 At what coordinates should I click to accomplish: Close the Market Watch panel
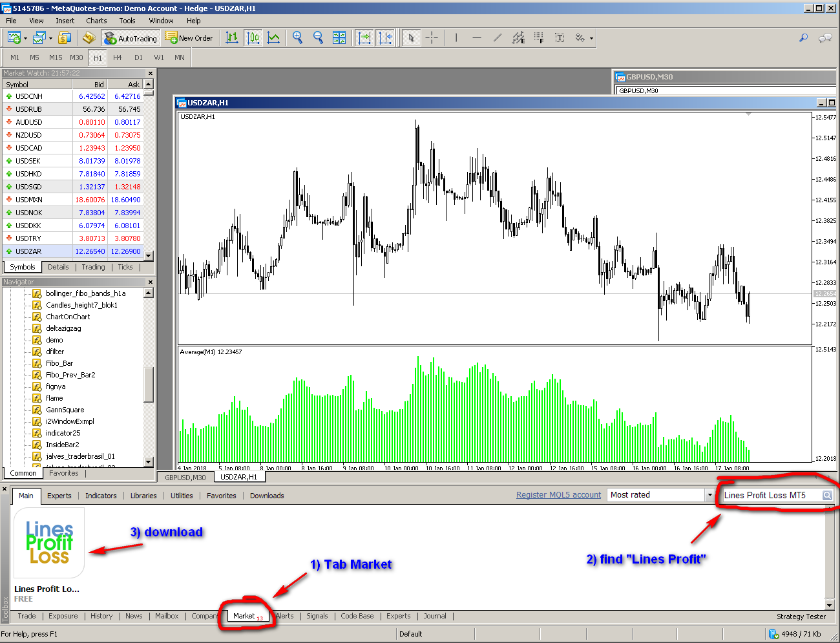click(151, 73)
